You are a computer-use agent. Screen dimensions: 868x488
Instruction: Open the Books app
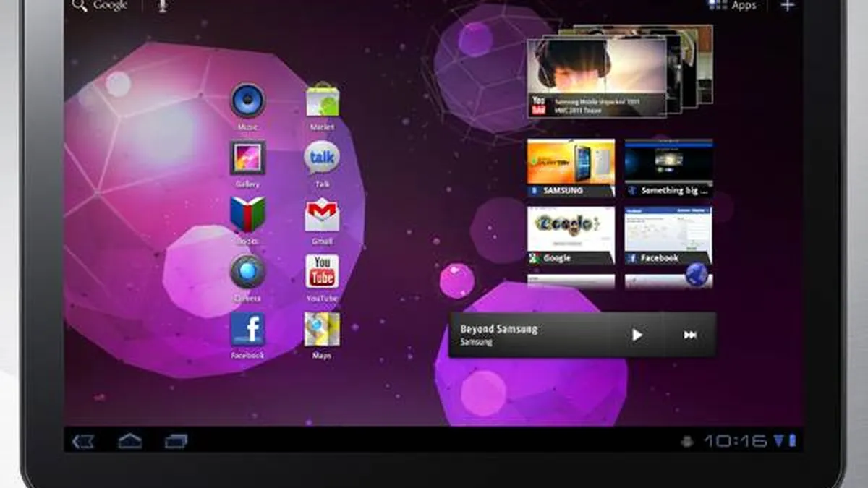pos(247,215)
